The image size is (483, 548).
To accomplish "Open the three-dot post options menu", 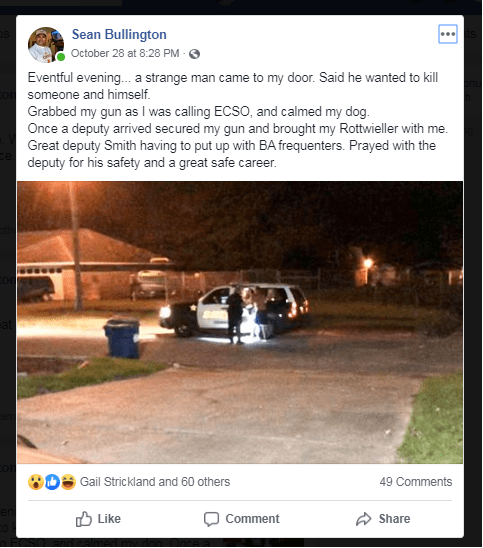I will coord(448,34).
